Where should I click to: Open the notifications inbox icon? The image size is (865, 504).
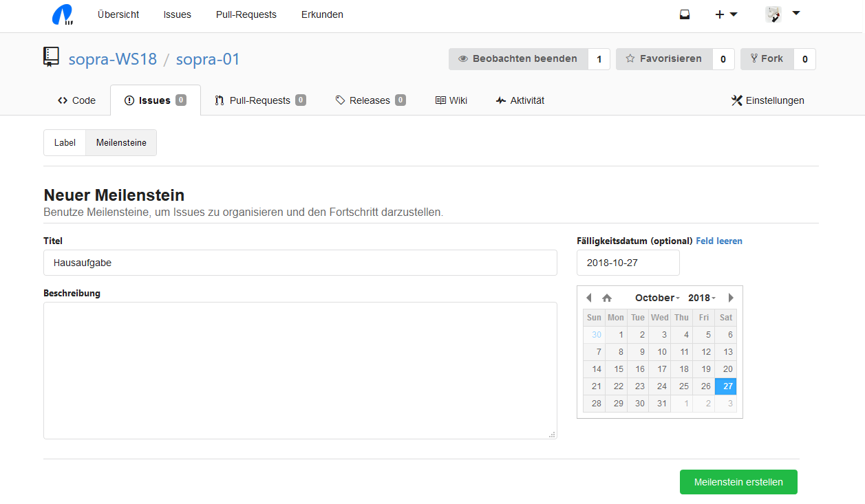coord(685,14)
